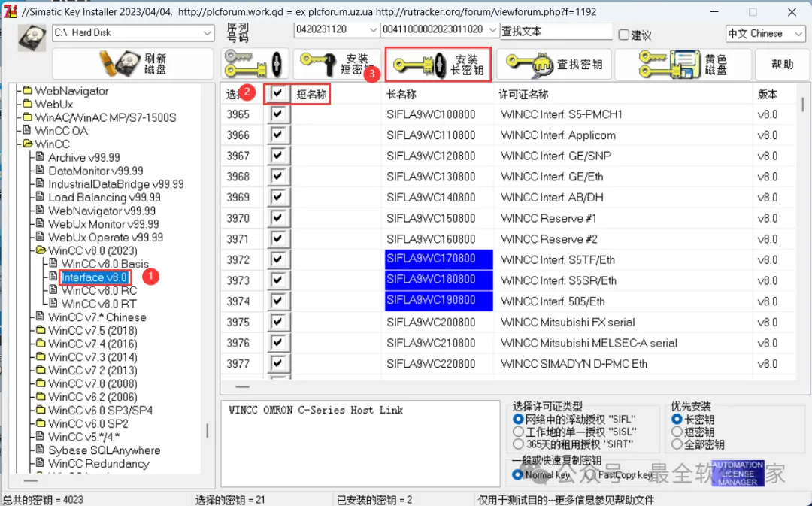Click the Simatic Key Installer title bar icon
The image size is (812, 506).
(x=11, y=11)
